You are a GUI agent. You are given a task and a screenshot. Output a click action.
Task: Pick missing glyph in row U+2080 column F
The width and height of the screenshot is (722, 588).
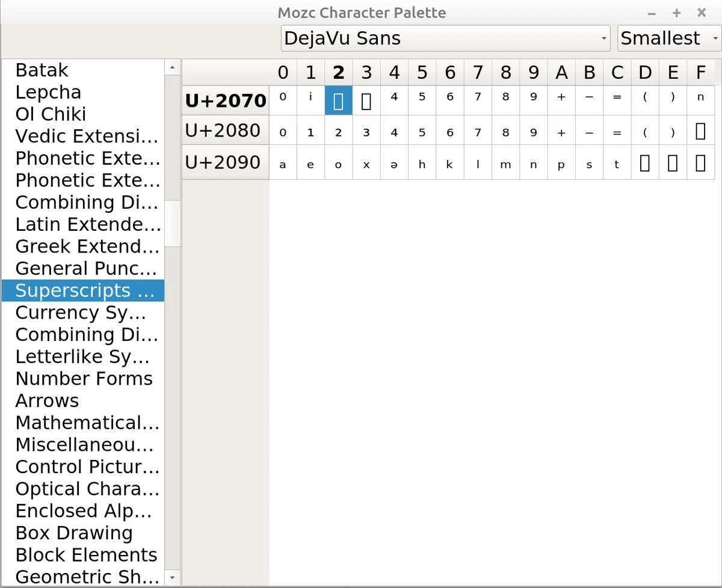[700, 131]
